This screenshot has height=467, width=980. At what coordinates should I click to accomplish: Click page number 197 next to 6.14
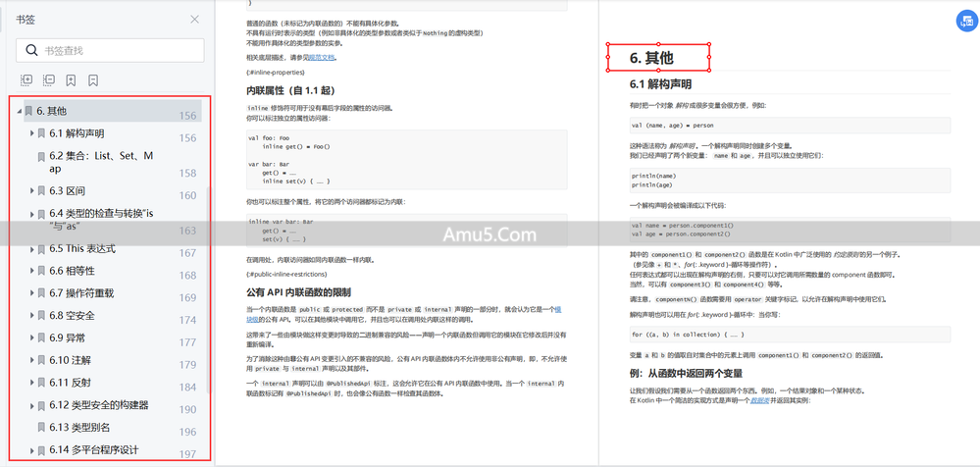(x=187, y=454)
